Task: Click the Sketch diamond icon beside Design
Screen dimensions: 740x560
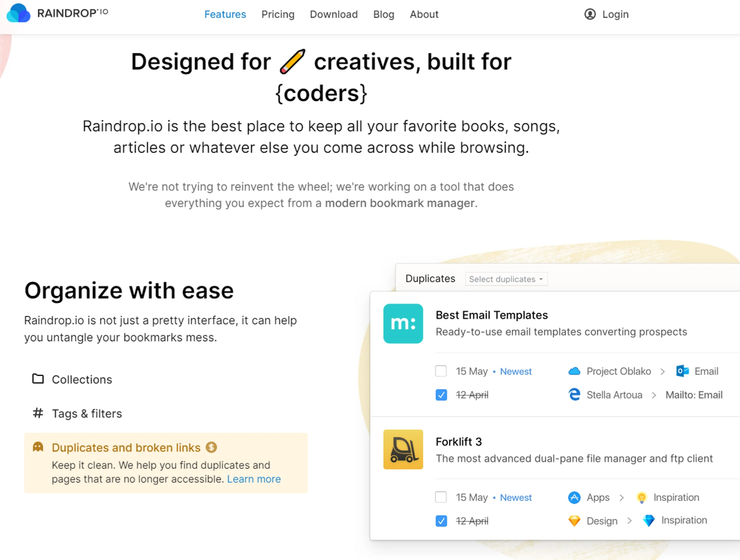Action: 574,521
